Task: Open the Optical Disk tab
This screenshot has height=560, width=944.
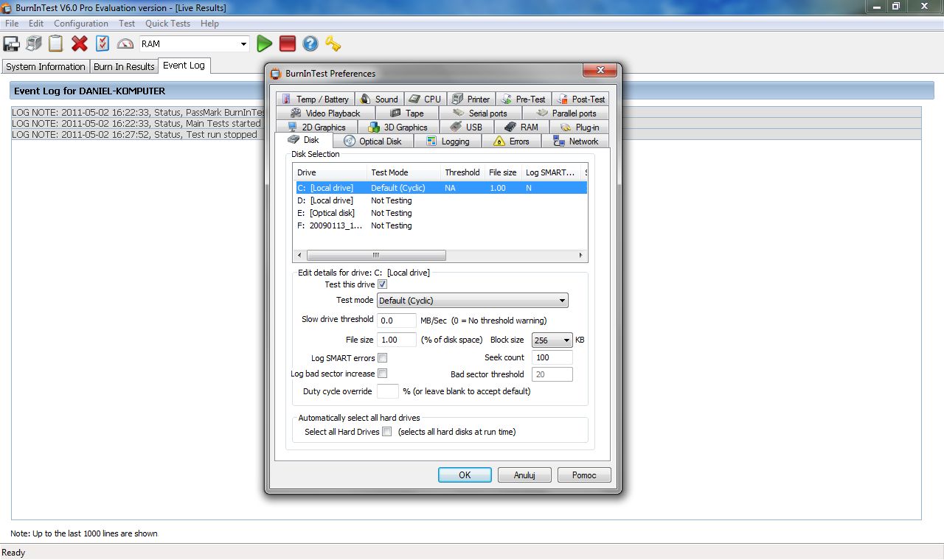Action: pyautogui.click(x=373, y=141)
